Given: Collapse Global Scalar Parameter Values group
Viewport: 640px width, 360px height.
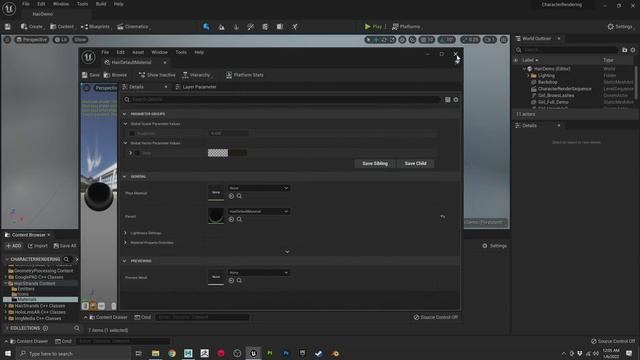Looking at the screenshot, I should (125, 124).
